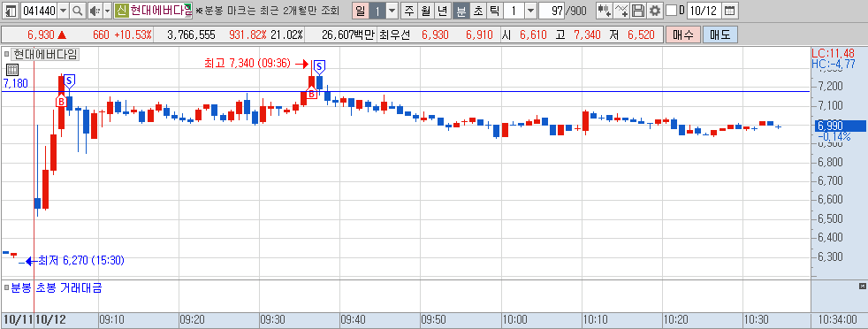Toggle the 분봉 초봉 거래대금 panel marker
Viewport: 868px width, 329px height.
click(x=7, y=287)
